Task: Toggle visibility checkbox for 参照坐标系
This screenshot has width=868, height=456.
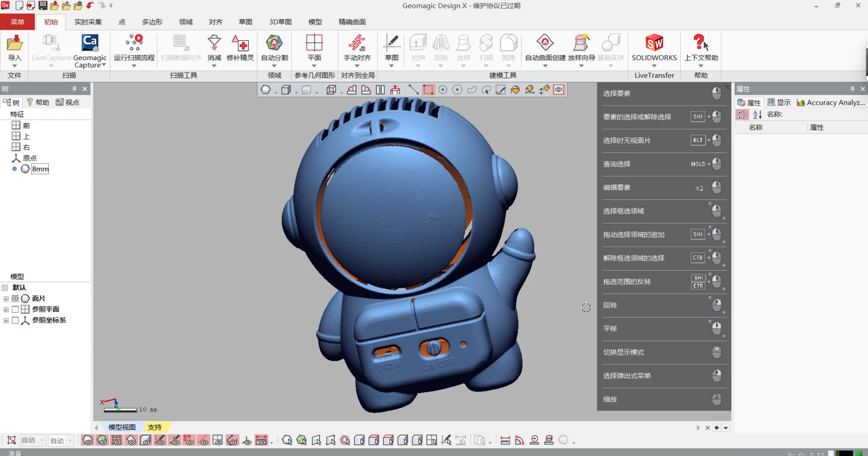Action: point(15,320)
